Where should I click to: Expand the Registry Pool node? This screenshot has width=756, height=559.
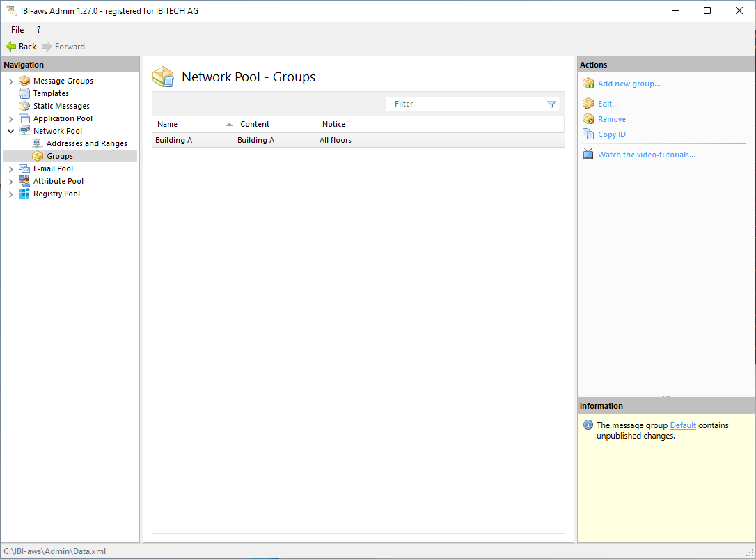pos(10,194)
